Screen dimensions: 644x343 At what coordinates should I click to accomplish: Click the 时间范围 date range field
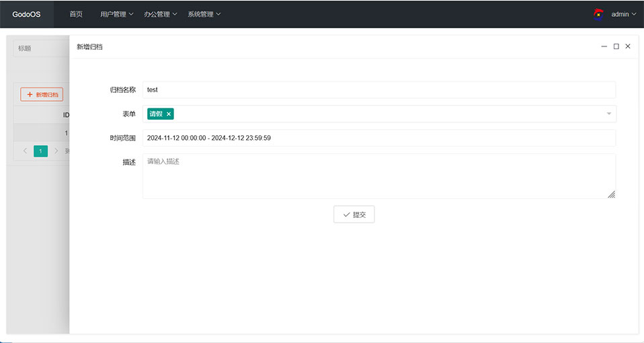click(x=378, y=138)
